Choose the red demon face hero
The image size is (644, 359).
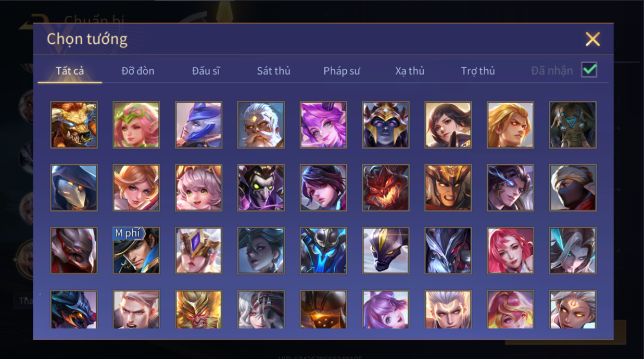[x=386, y=188]
